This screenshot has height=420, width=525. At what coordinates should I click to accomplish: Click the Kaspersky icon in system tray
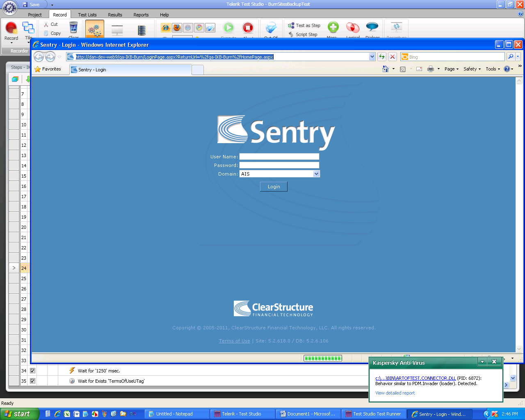click(x=495, y=414)
